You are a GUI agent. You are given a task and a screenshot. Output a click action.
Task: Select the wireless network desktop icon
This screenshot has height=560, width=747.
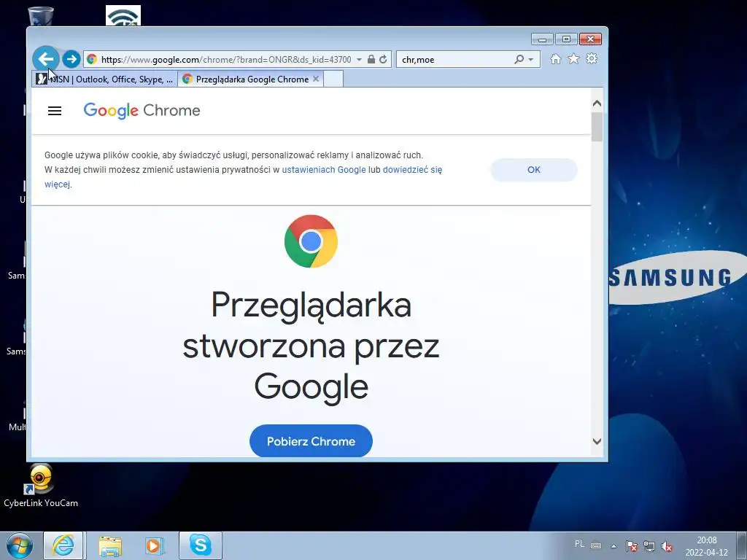(x=123, y=16)
